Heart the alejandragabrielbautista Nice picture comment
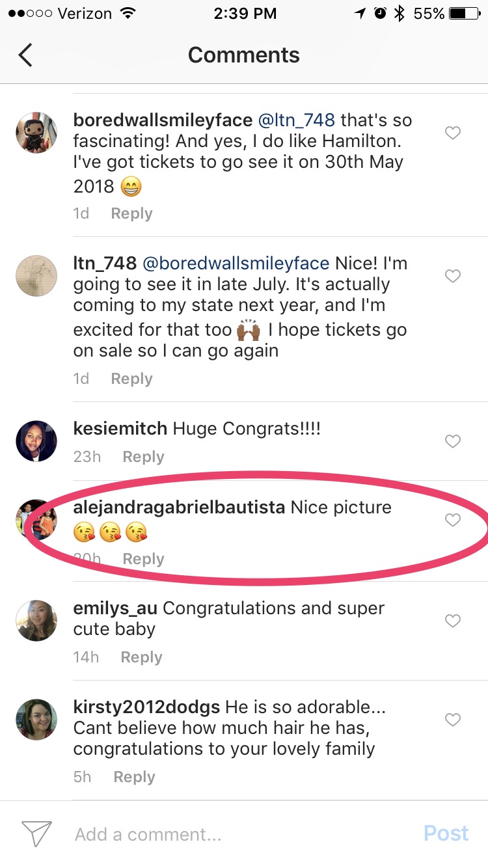This screenshot has width=488, height=868. pos(452,520)
